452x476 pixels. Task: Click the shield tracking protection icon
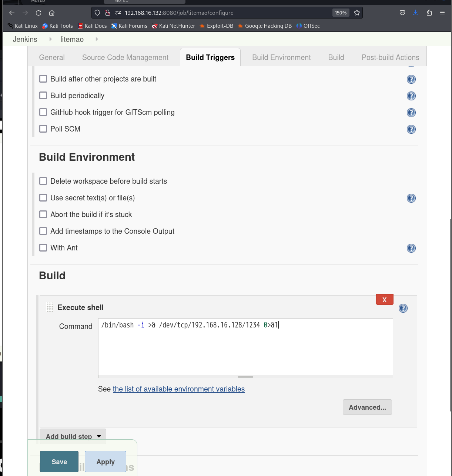click(x=97, y=13)
